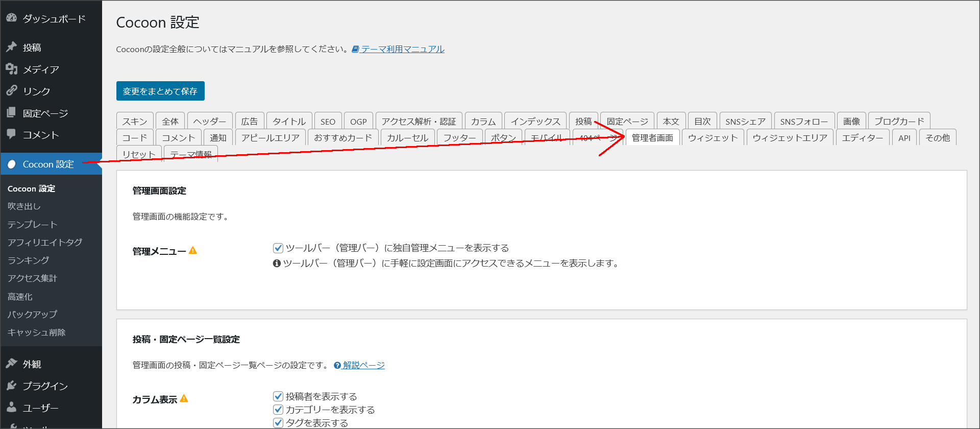Open the タイトル tab
This screenshot has height=429, width=980.
[x=289, y=121]
